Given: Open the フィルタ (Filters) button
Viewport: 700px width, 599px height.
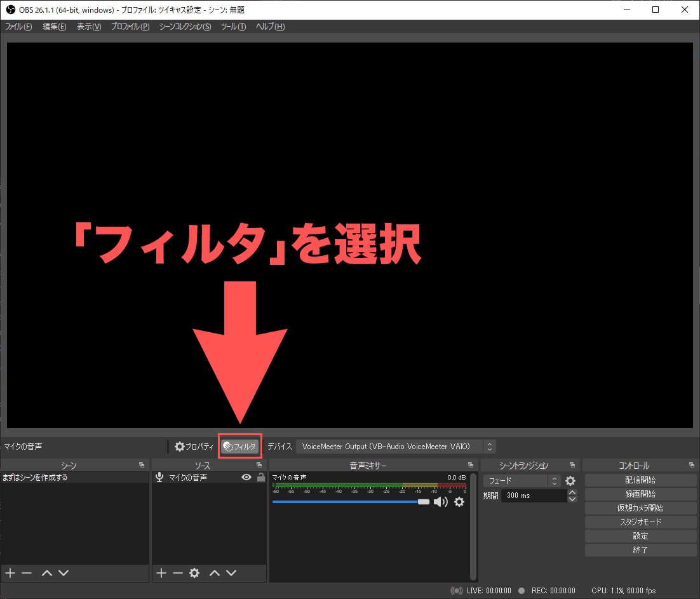Looking at the screenshot, I should tap(240, 447).
